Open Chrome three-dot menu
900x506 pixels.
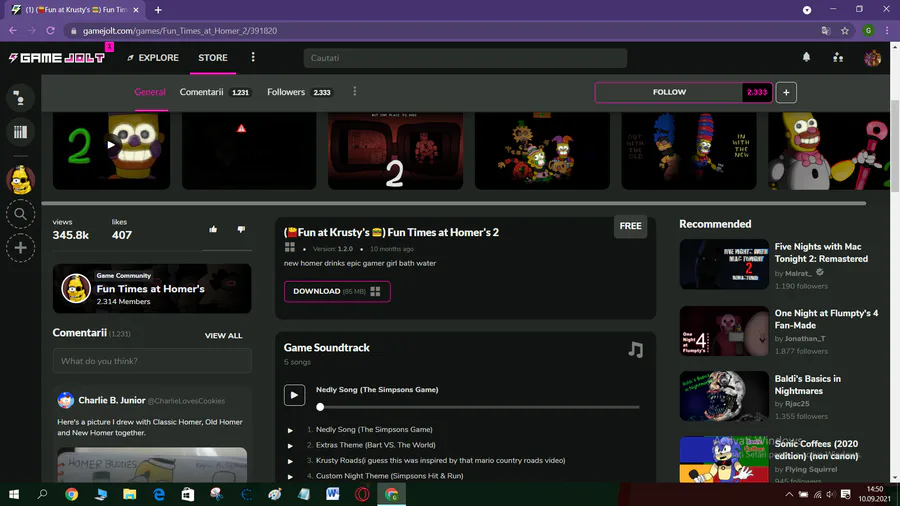click(x=887, y=31)
